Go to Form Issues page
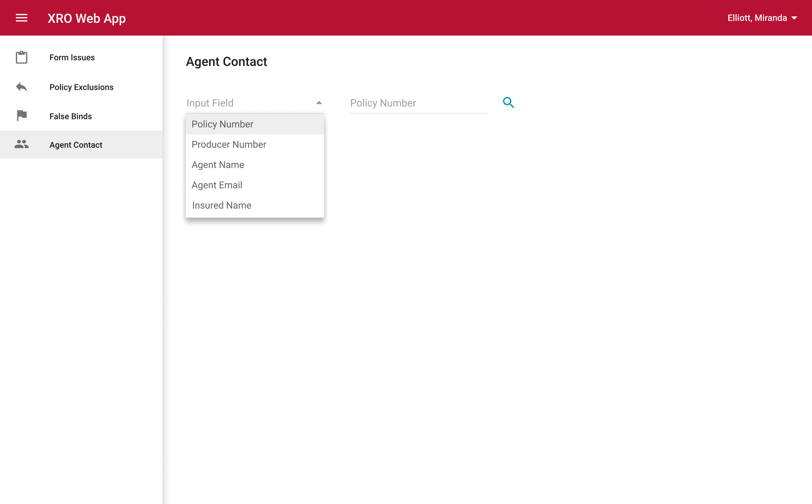Image resolution: width=812 pixels, height=504 pixels. [x=72, y=57]
